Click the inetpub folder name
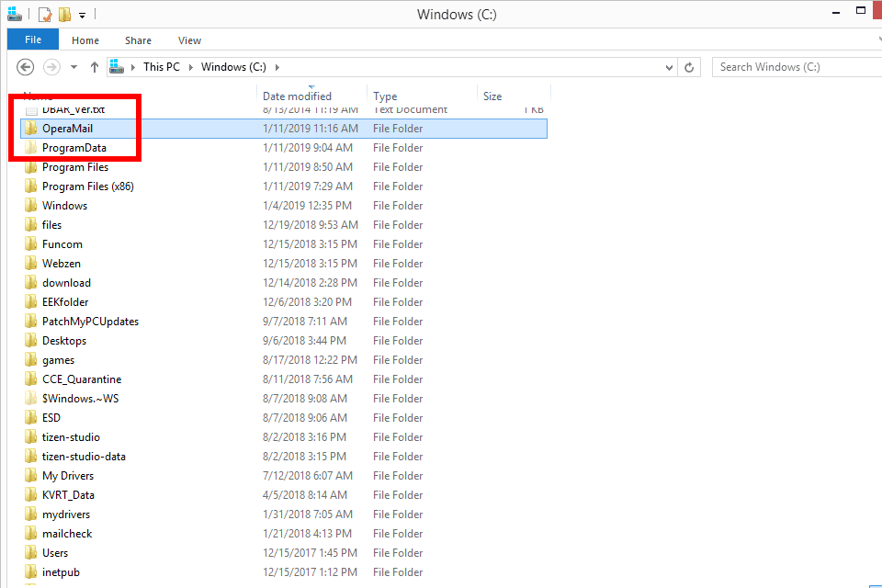 pos(61,572)
